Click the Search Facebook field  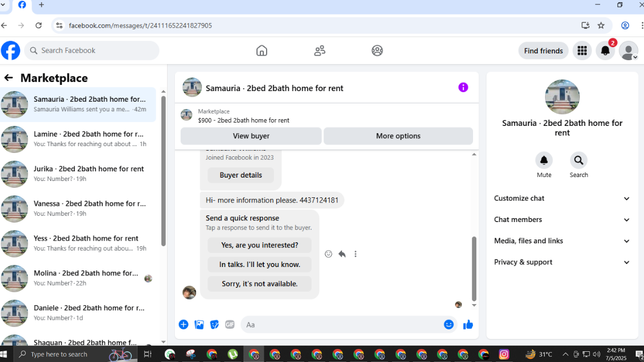click(x=92, y=51)
